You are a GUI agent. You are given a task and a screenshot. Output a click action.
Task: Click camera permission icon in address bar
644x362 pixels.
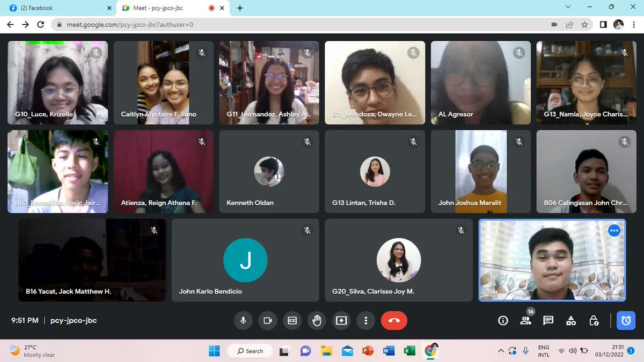554,25
